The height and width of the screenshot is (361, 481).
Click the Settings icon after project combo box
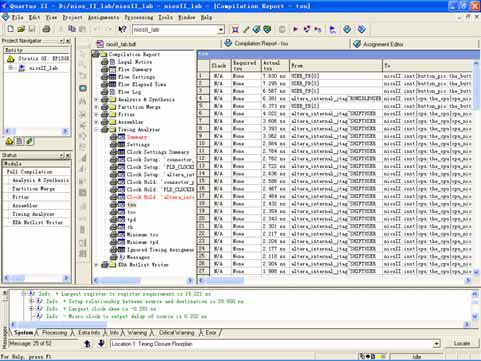click(235, 29)
